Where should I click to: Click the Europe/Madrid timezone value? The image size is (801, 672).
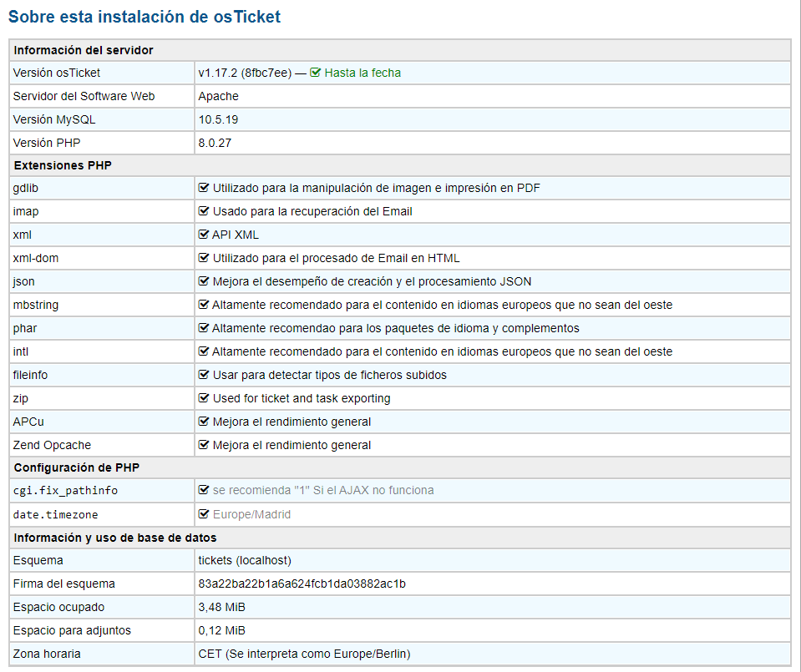[x=251, y=514]
